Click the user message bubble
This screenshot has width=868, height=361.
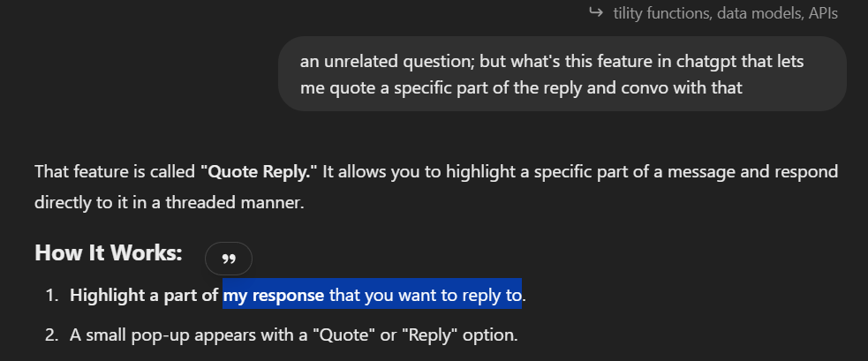click(x=562, y=74)
